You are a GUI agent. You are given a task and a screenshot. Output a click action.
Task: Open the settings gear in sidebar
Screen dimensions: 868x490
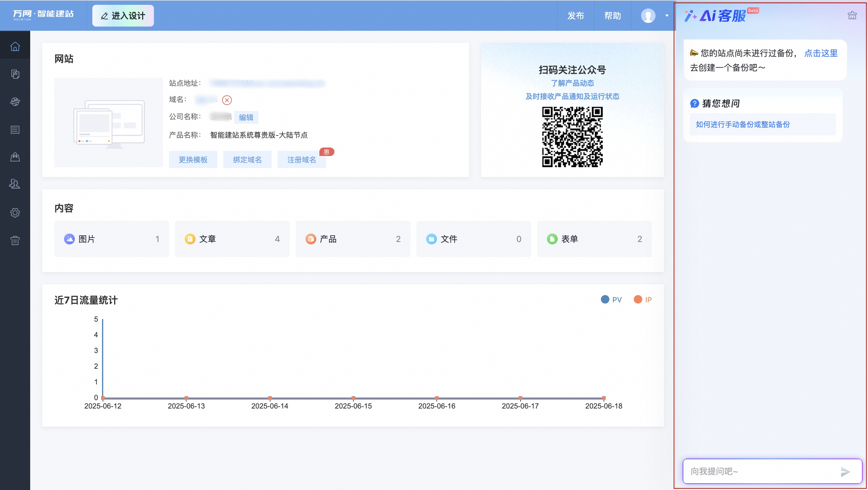point(15,212)
